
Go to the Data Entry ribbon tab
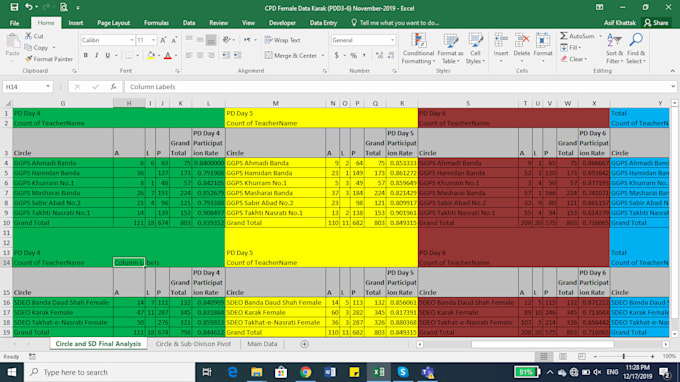click(x=323, y=23)
